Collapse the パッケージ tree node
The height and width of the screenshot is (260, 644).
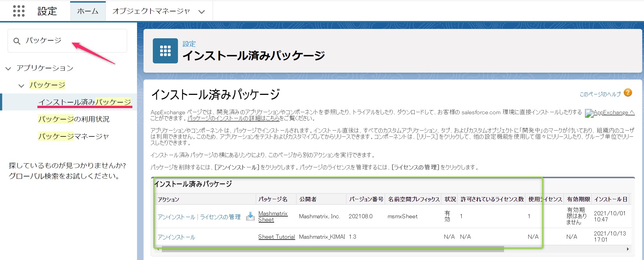[x=21, y=86]
